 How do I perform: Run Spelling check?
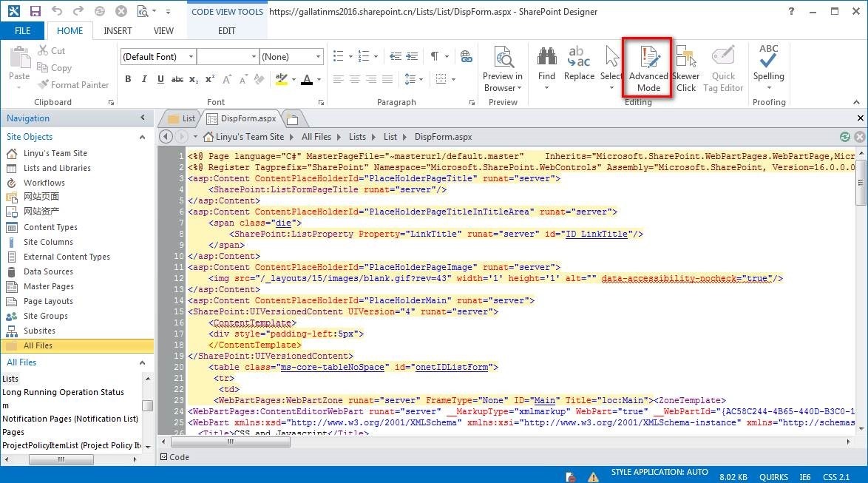pyautogui.click(x=768, y=65)
